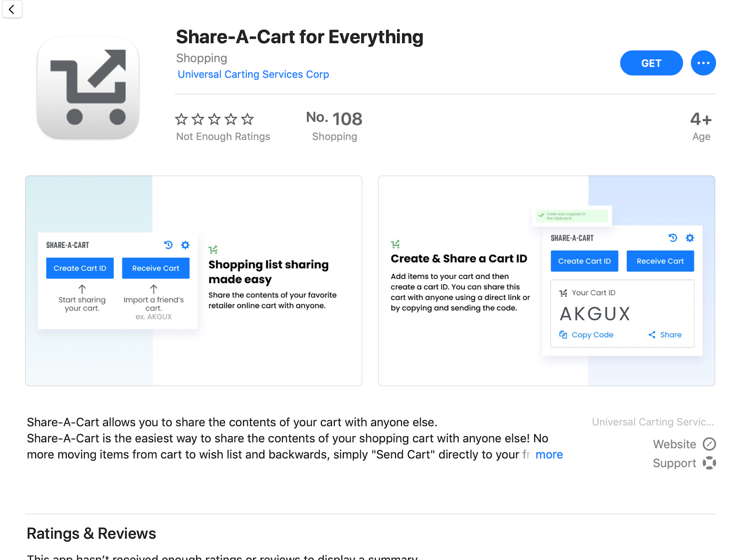Viewport: 742px width, 560px height.
Task: Click the Ratings & Reviews heading
Action: click(91, 534)
